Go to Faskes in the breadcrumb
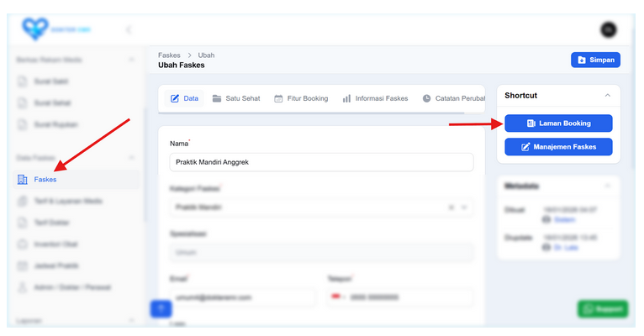Image resolution: width=644 pixels, height=336 pixels. [169, 55]
